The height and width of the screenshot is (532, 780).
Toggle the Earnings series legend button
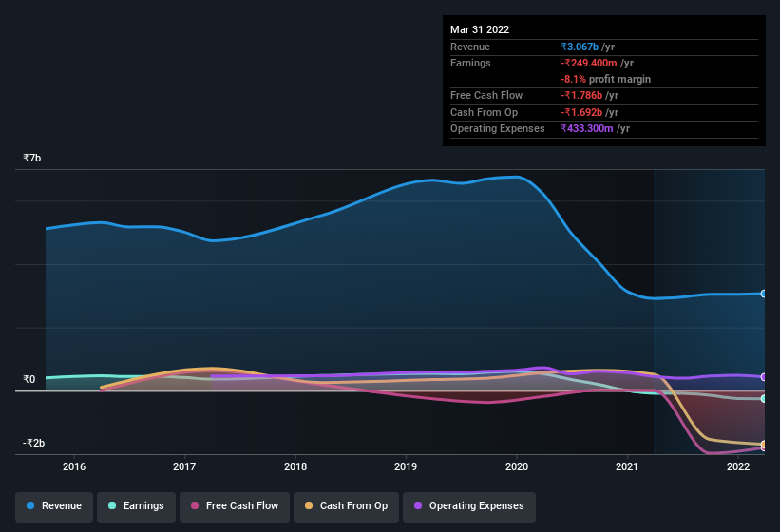136,506
